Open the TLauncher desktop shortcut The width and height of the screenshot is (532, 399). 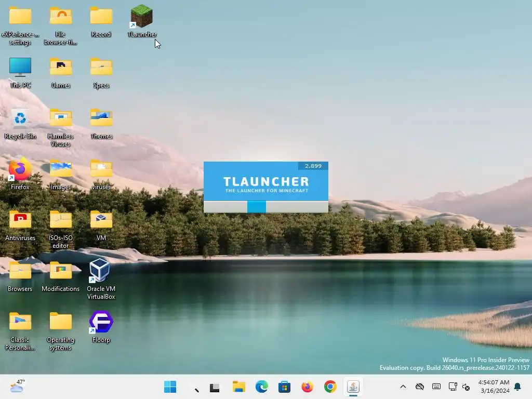click(142, 21)
